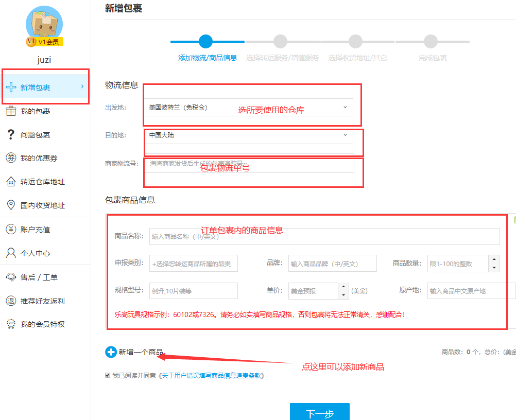Click the 规格型号 specification field
This screenshot has height=420, width=516.
click(x=194, y=291)
